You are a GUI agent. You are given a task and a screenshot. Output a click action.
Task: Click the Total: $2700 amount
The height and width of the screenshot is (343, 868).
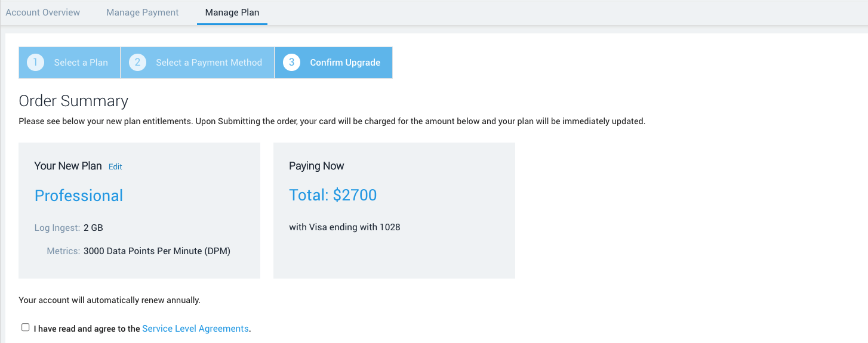pos(333,195)
